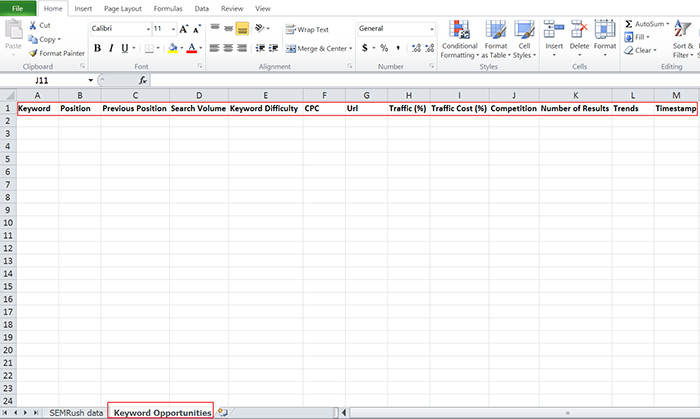Open the Orientation text angle icon

coord(260,28)
